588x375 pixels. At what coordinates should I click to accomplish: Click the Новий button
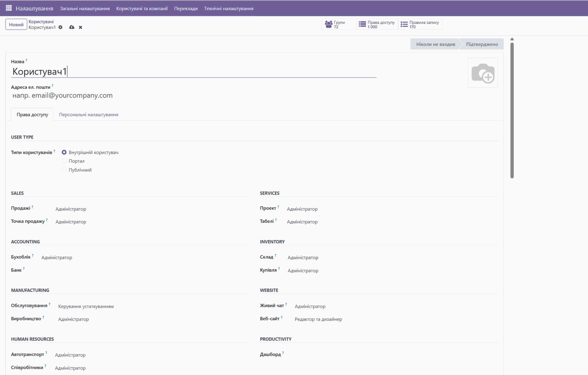point(16,24)
